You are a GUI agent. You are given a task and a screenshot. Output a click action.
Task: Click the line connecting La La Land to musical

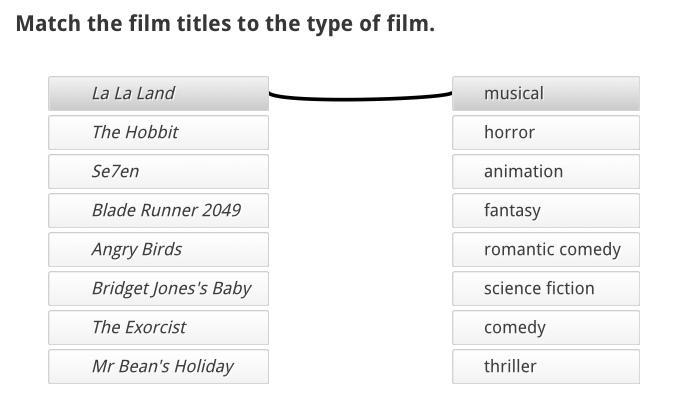pyautogui.click(x=360, y=99)
